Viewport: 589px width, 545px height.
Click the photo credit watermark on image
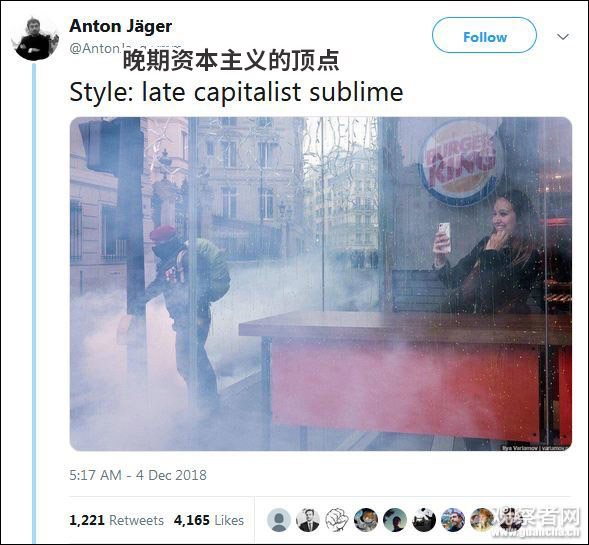(536, 447)
